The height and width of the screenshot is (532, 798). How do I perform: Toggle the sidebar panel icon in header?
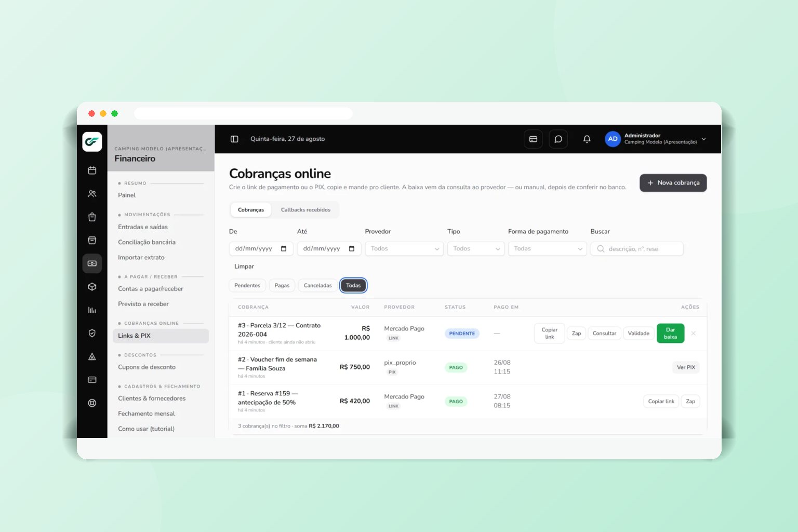(234, 139)
